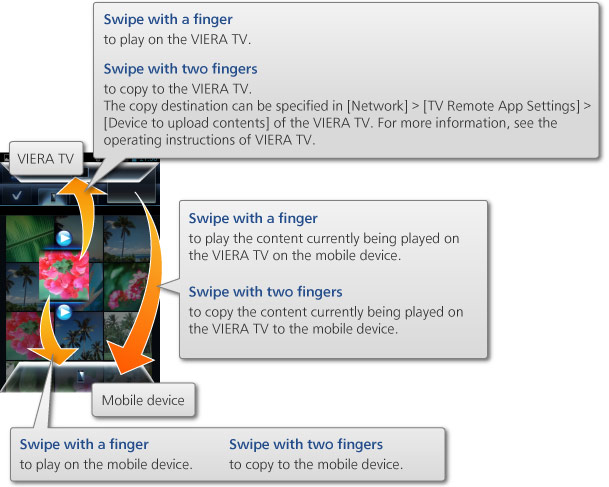Click bottom callout's 'Swipe with a finger' heading
Screen dimensions: 609x487
(x=84, y=444)
